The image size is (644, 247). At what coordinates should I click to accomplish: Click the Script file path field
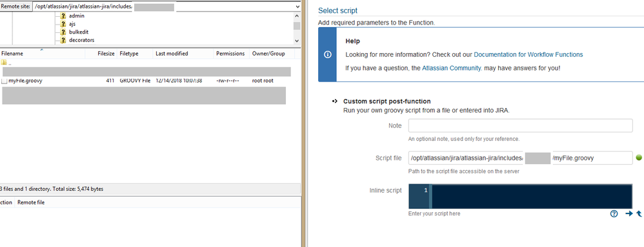(x=520, y=158)
